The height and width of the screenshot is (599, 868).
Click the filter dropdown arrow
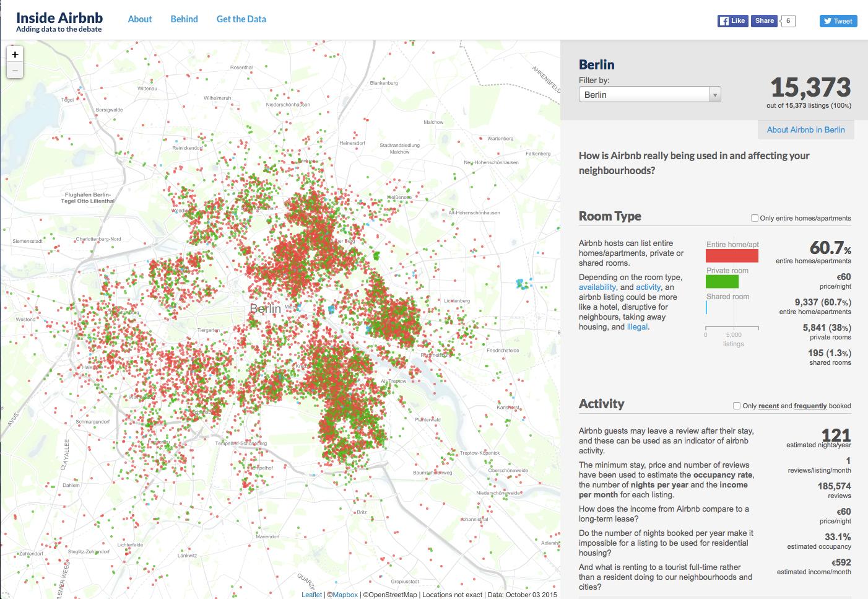(x=715, y=95)
